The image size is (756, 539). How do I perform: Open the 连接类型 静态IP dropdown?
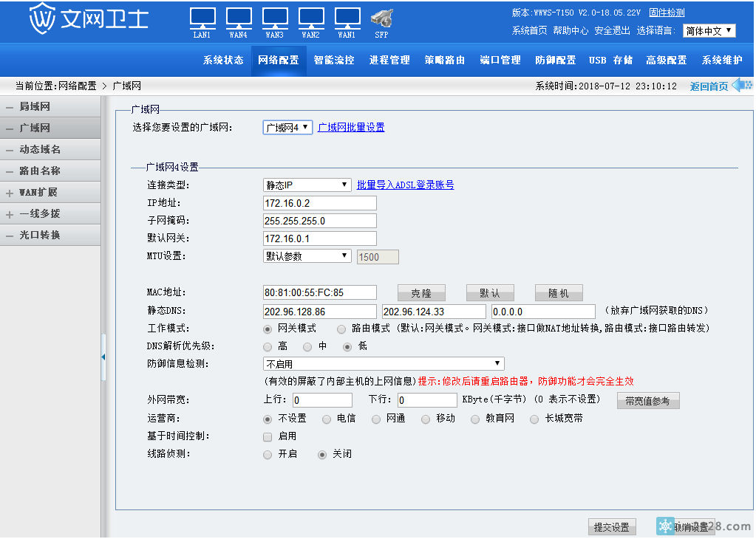click(x=307, y=185)
